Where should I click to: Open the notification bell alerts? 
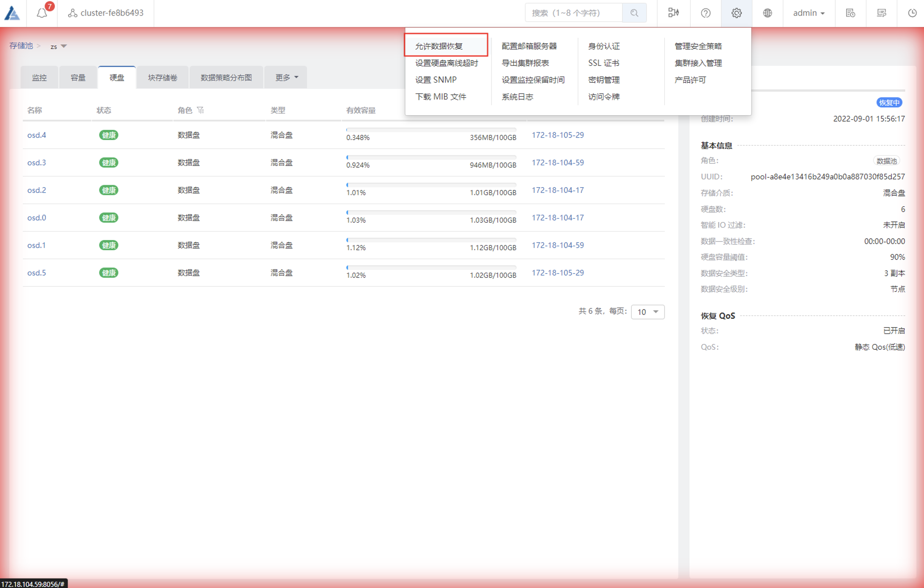pyautogui.click(x=42, y=13)
